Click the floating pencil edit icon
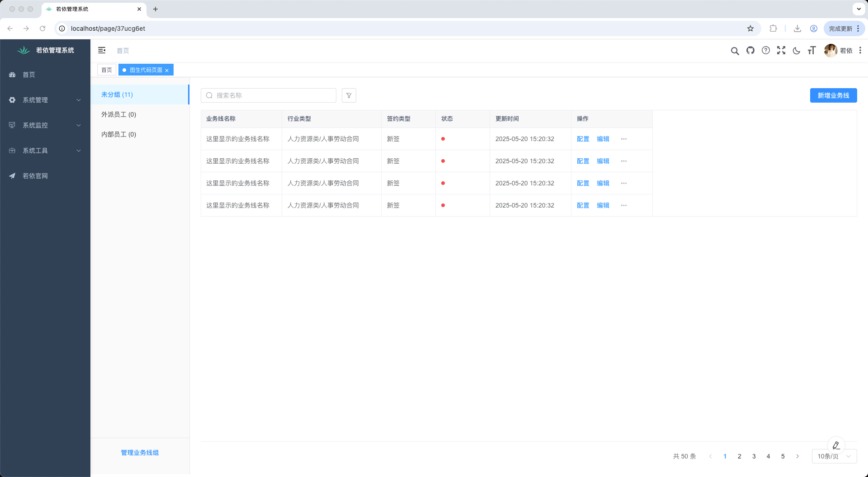 (836, 444)
